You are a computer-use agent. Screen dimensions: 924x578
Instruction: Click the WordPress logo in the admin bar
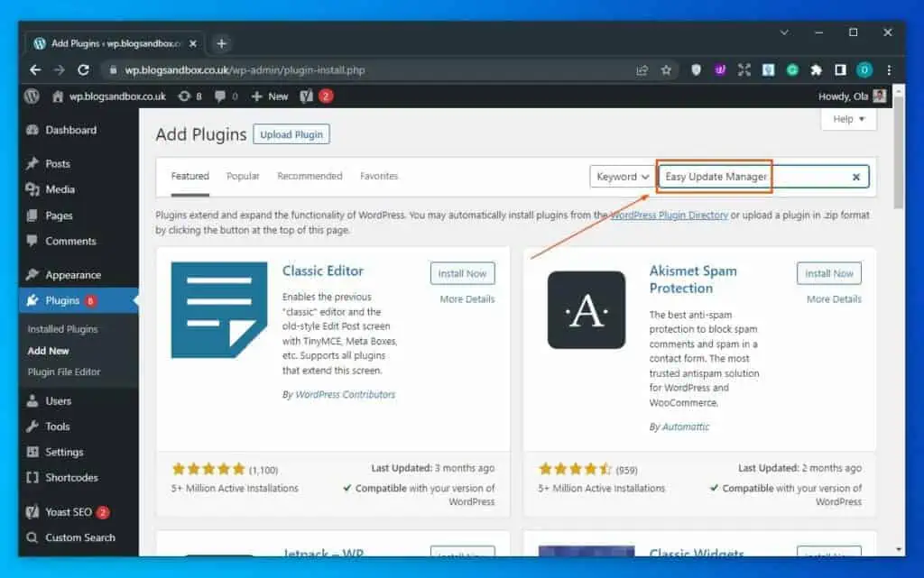point(31,96)
